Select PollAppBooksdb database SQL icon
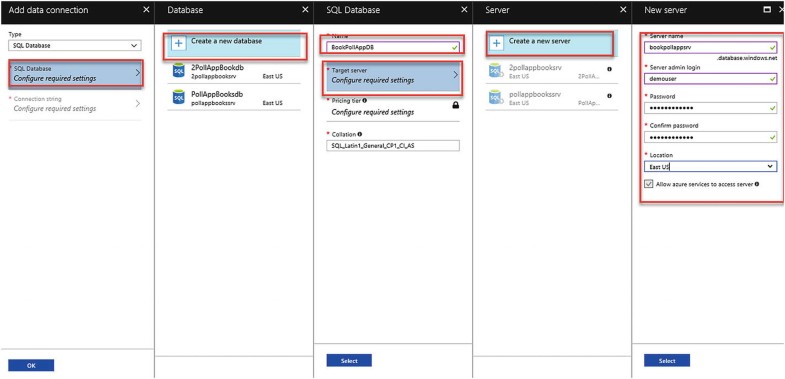This screenshot has width=785, height=379. (179, 97)
